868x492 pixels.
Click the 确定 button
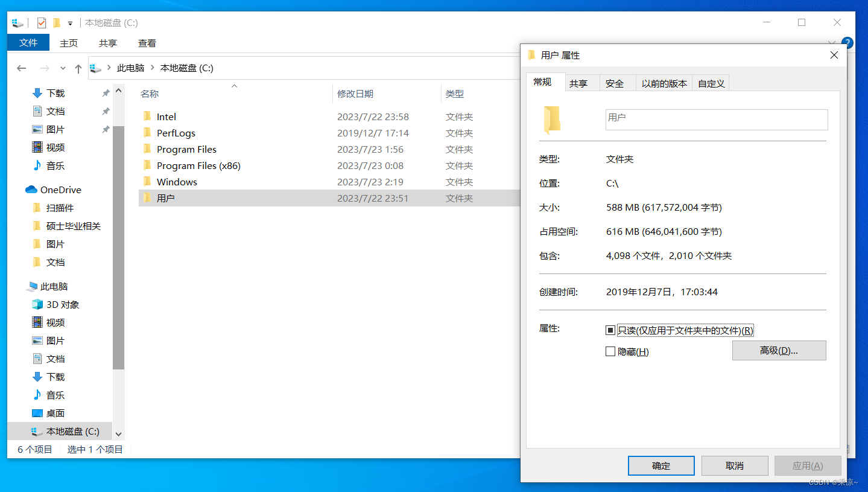[661, 465]
